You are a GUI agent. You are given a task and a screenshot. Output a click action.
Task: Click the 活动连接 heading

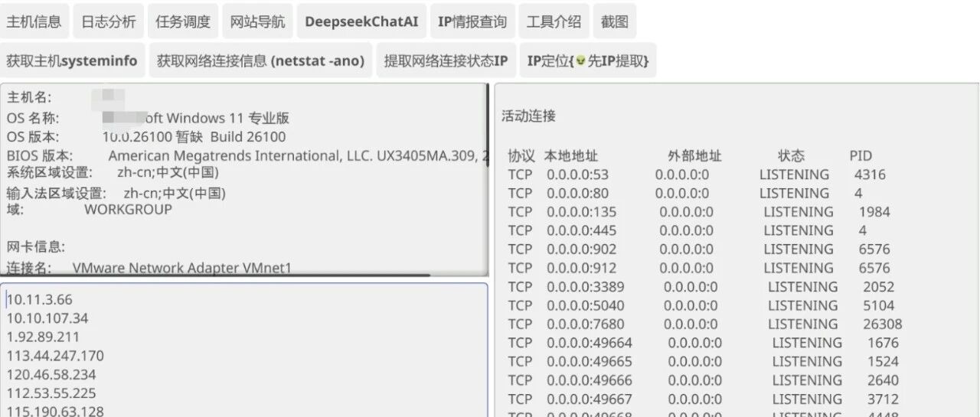pyautogui.click(x=528, y=116)
